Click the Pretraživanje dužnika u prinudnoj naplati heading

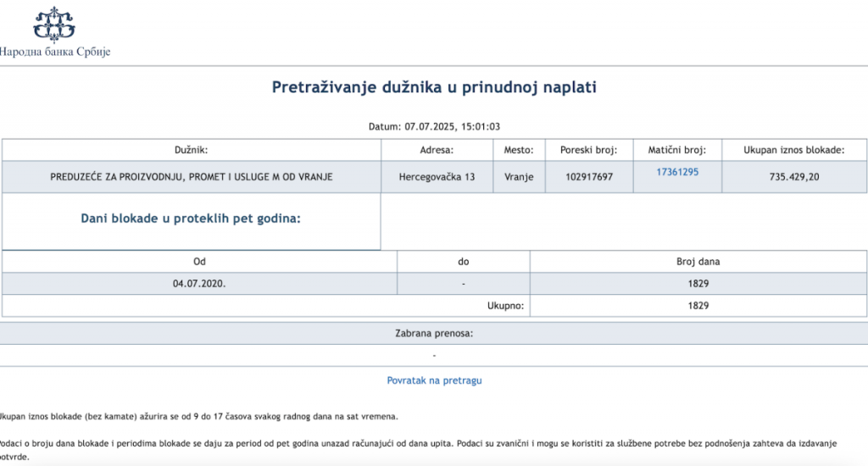coord(434,87)
